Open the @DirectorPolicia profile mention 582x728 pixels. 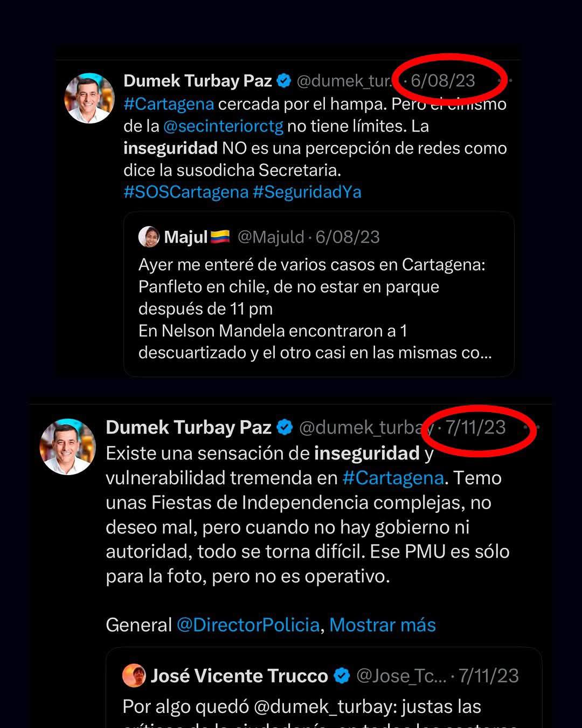click(248, 625)
